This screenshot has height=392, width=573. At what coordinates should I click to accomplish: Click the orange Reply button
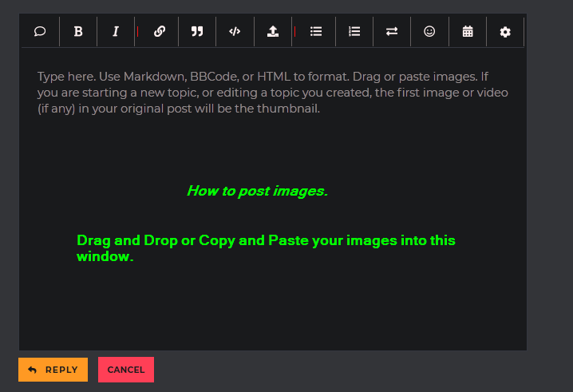pos(53,370)
